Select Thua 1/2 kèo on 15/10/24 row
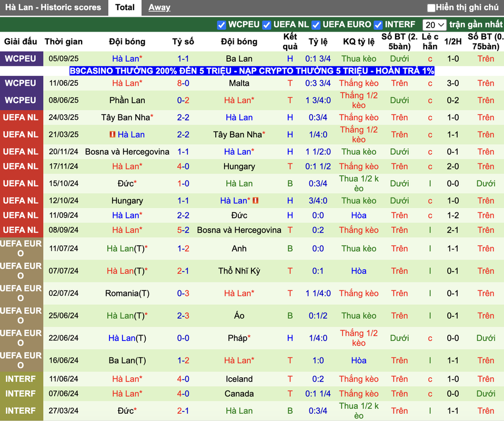Viewport: 504px width, 421px height. [x=359, y=184]
